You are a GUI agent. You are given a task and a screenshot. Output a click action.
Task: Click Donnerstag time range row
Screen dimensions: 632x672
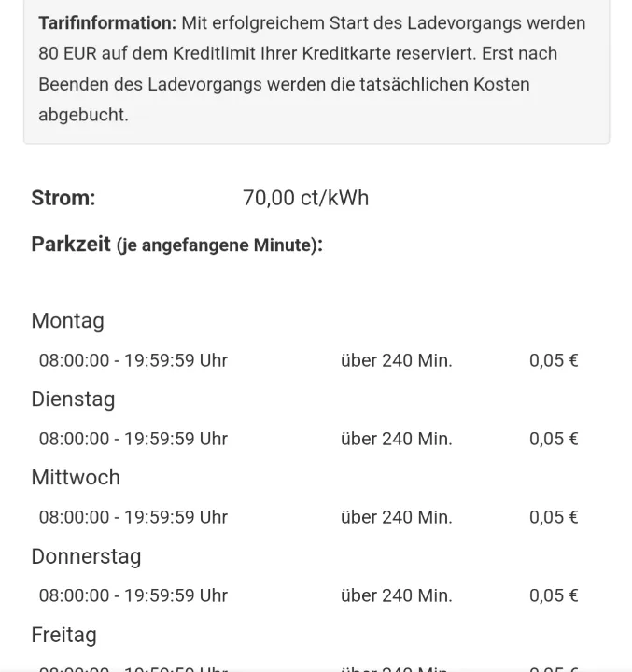pyautogui.click(x=309, y=595)
